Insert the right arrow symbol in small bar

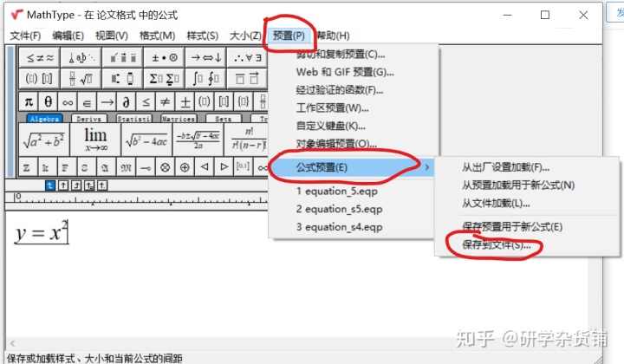107,102
